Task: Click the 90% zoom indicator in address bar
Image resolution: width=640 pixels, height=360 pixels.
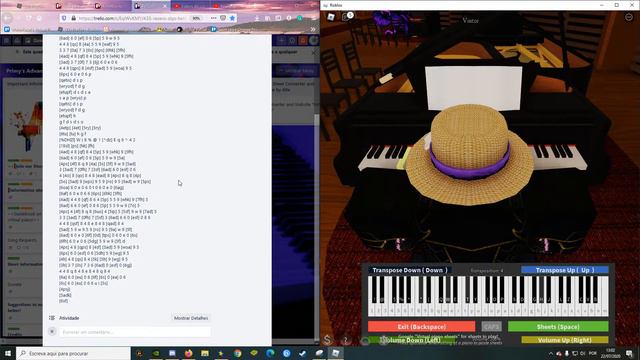Action: pos(196,18)
